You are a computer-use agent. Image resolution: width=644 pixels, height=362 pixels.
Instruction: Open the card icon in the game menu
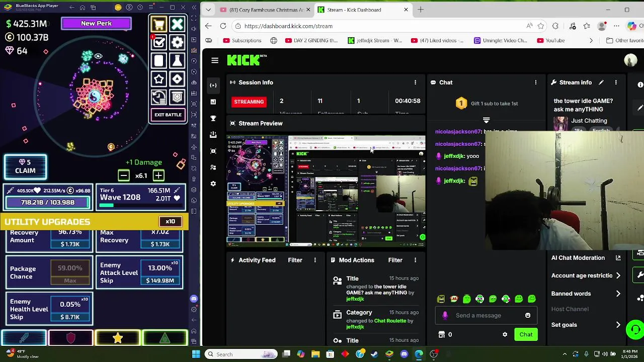158,61
